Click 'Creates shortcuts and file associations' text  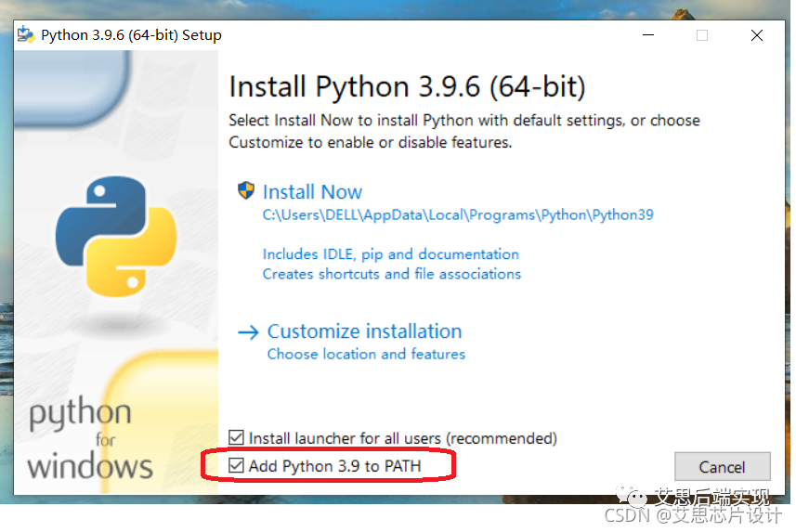click(391, 274)
